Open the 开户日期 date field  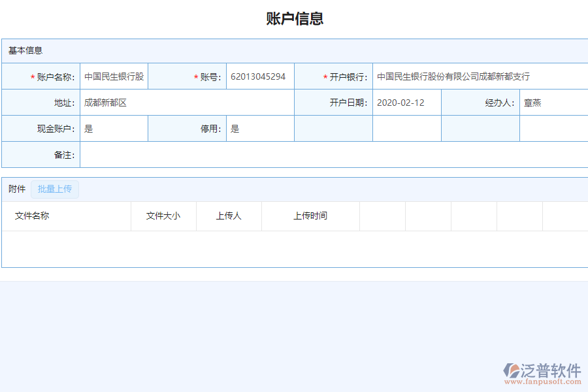point(406,102)
